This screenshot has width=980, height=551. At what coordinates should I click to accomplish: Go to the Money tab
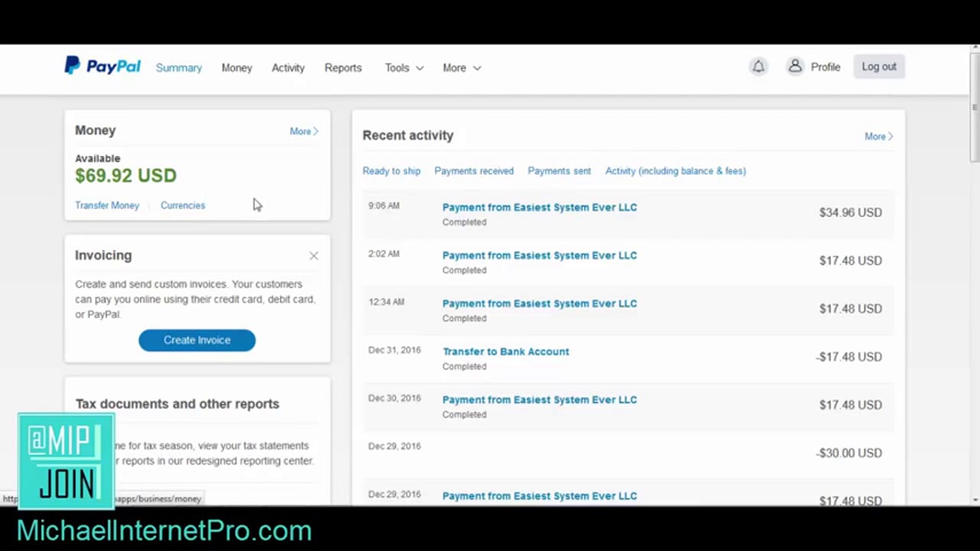(237, 67)
